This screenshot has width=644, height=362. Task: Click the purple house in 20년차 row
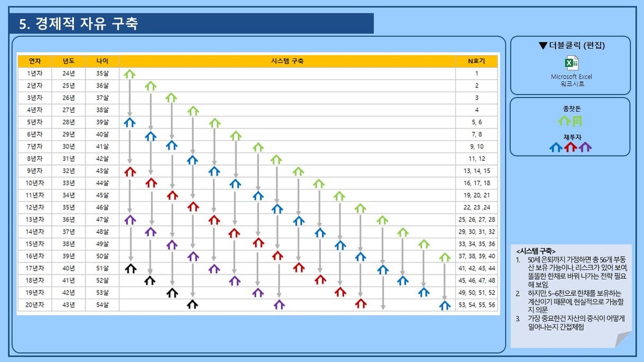pos(279,305)
